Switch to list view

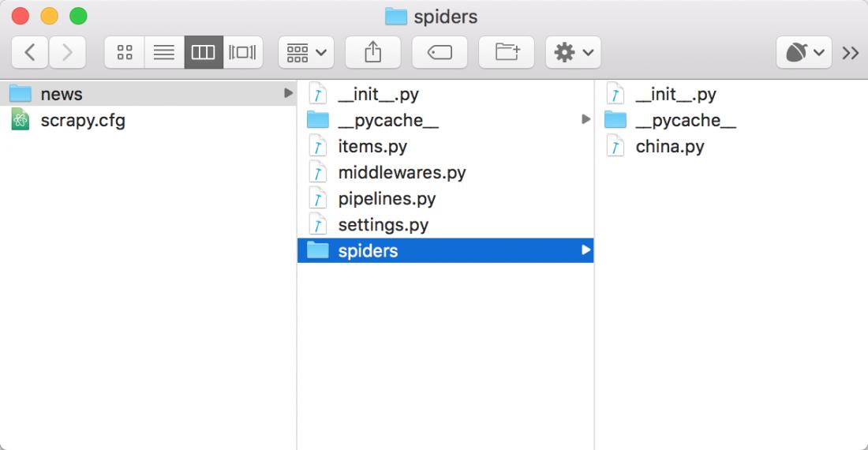[x=164, y=53]
